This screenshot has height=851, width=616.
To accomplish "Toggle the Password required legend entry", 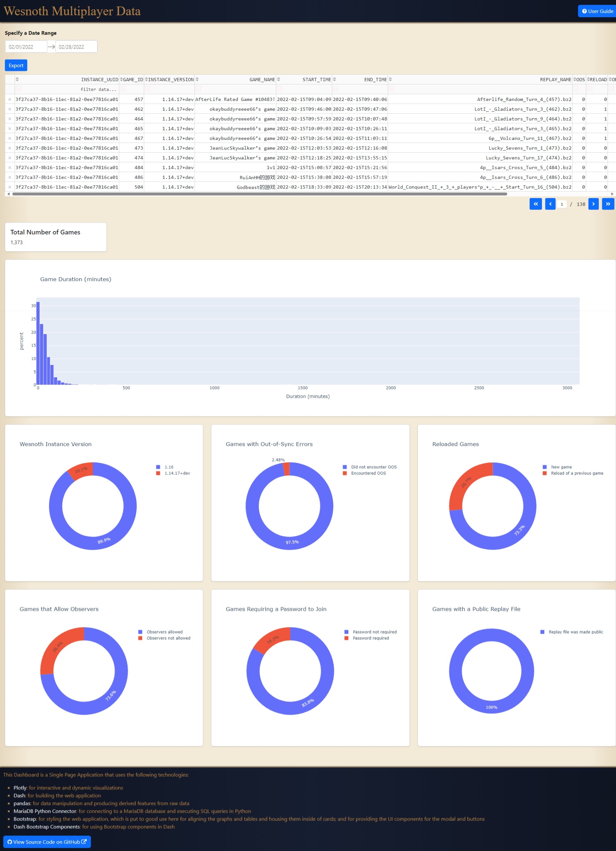I will (367, 638).
